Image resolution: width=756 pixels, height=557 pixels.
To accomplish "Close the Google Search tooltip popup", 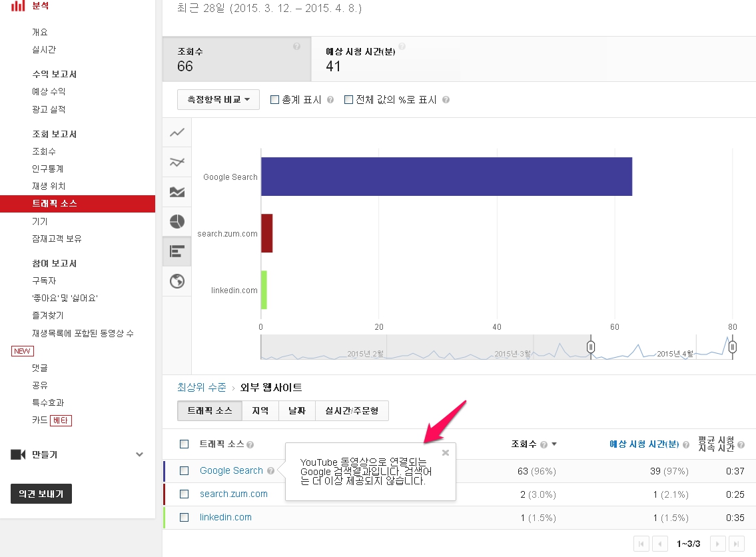I will (x=446, y=452).
